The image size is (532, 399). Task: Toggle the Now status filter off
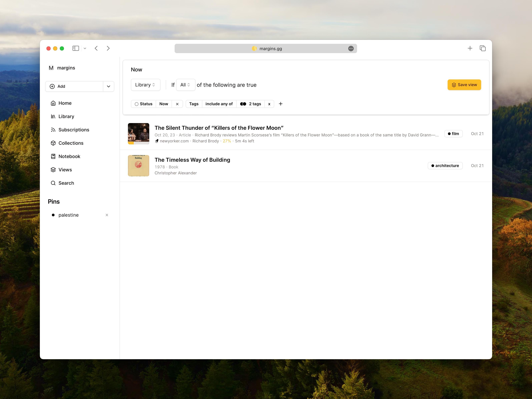(x=177, y=104)
